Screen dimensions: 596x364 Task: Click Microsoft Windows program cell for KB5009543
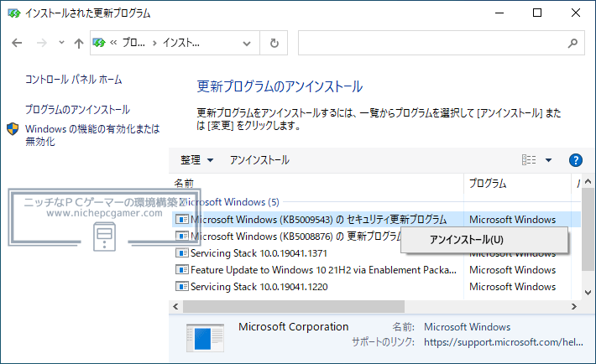(x=512, y=219)
